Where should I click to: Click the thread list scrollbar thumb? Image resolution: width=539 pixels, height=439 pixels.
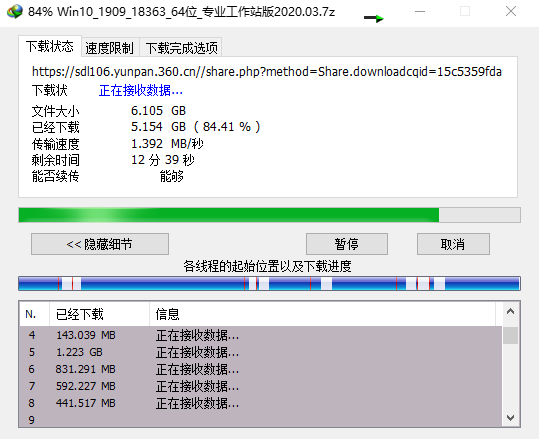pos(510,336)
